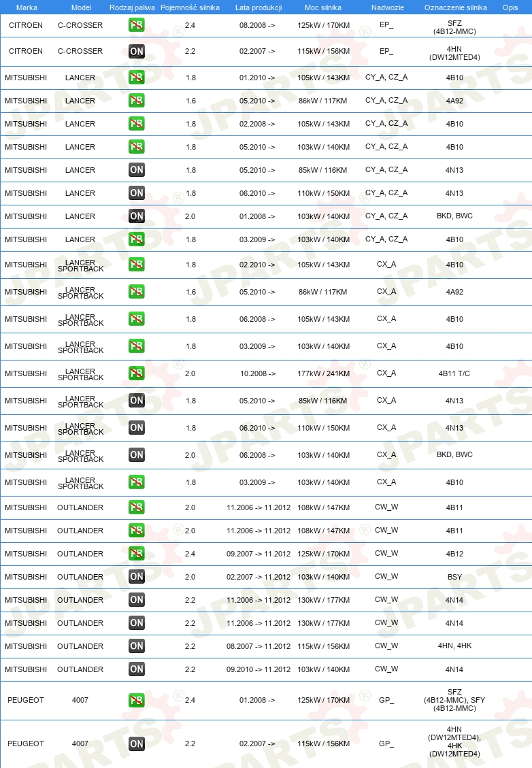The image size is (532, 768).
Task: Click diesel icon in Lancer Sportback 2.0 BKD row
Action: point(136,455)
